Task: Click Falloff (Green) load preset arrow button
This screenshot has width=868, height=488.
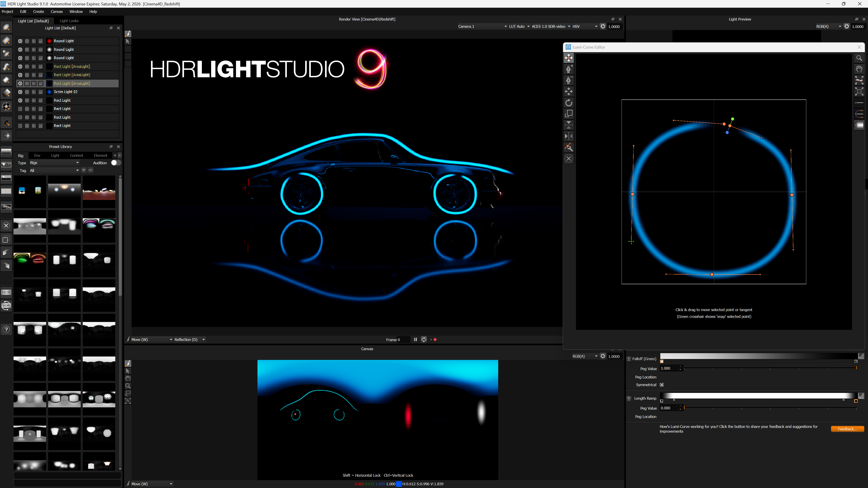Action: click(x=629, y=359)
